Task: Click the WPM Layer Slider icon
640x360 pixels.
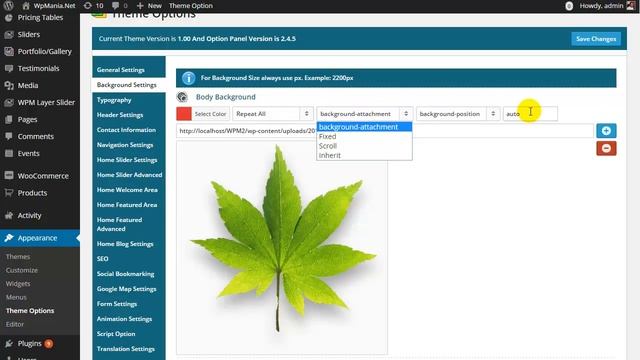Action: pos(9,102)
